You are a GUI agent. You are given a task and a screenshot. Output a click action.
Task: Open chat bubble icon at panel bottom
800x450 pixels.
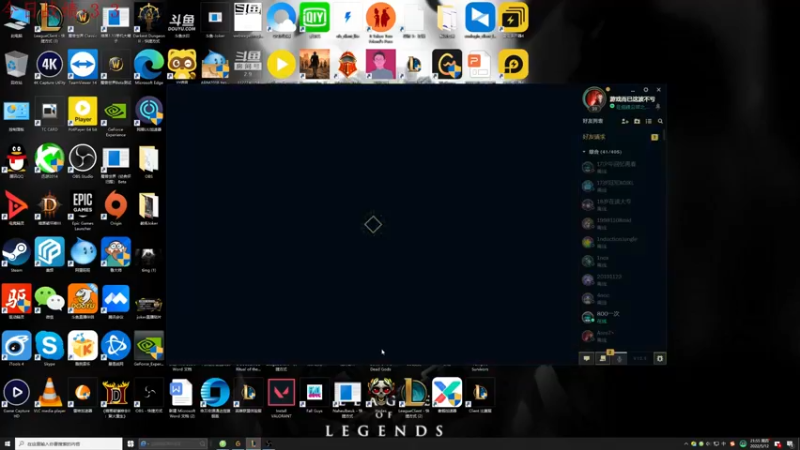pos(587,358)
